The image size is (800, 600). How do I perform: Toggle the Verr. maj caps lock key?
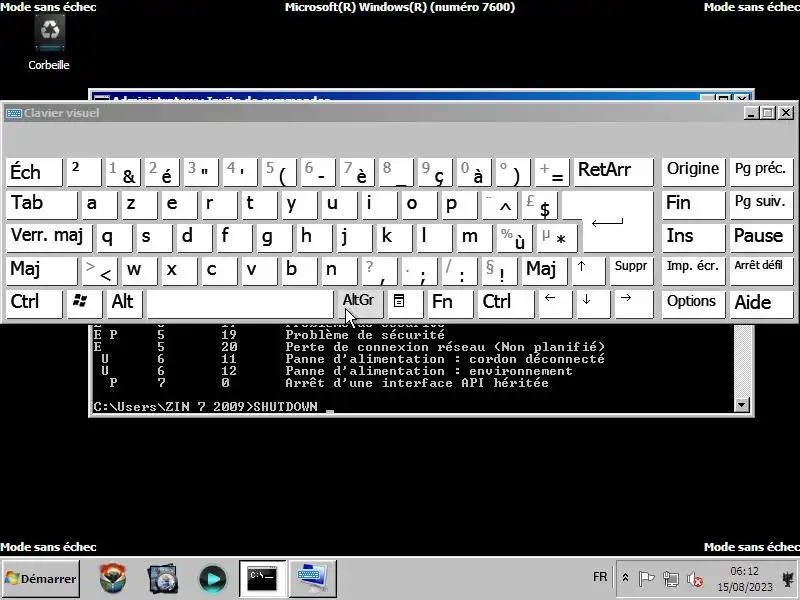tap(49, 237)
